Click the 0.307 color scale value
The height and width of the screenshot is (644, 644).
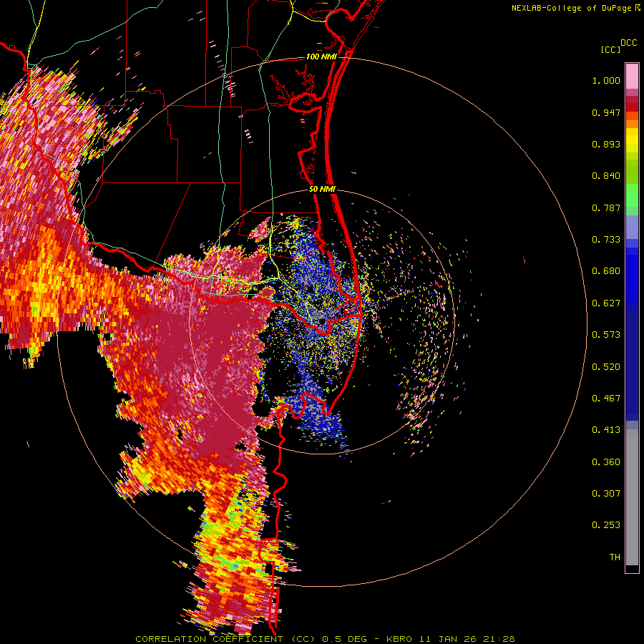606,494
